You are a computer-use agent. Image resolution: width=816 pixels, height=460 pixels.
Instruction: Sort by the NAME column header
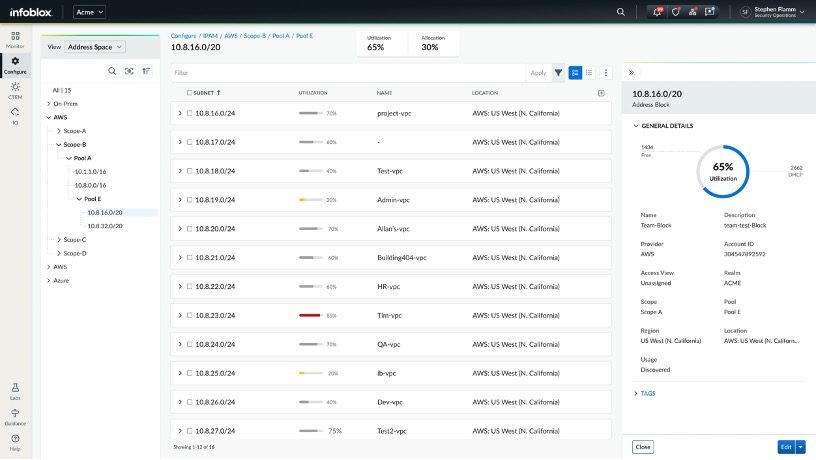click(x=384, y=93)
